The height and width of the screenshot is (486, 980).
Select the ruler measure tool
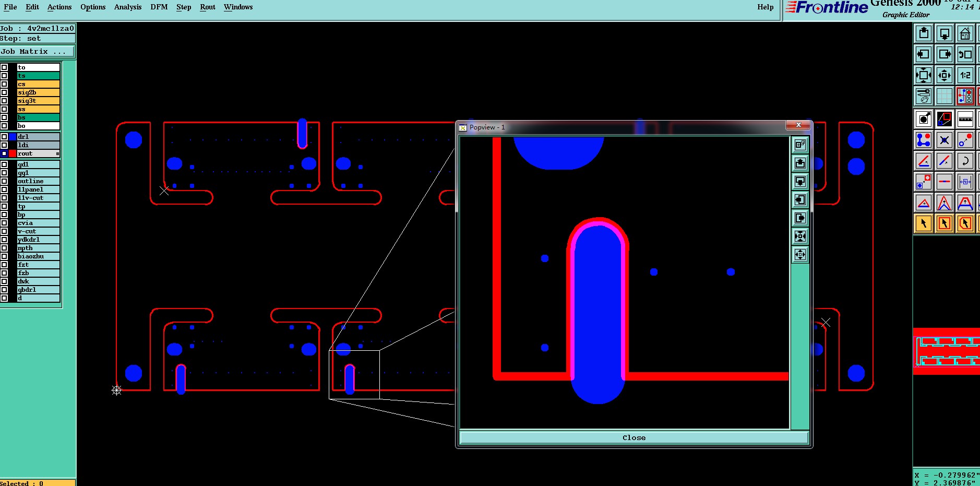click(965, 119)
